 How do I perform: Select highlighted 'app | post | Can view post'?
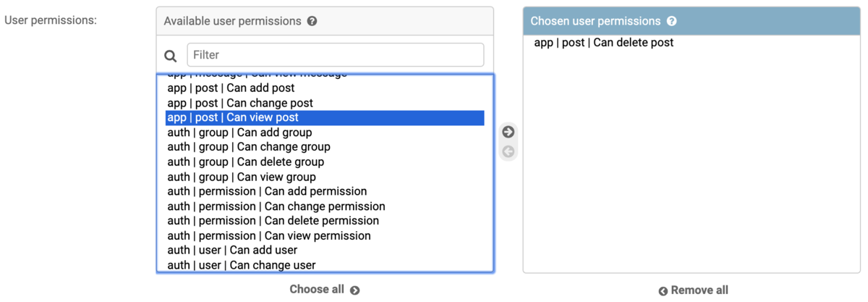coord(325,117)
